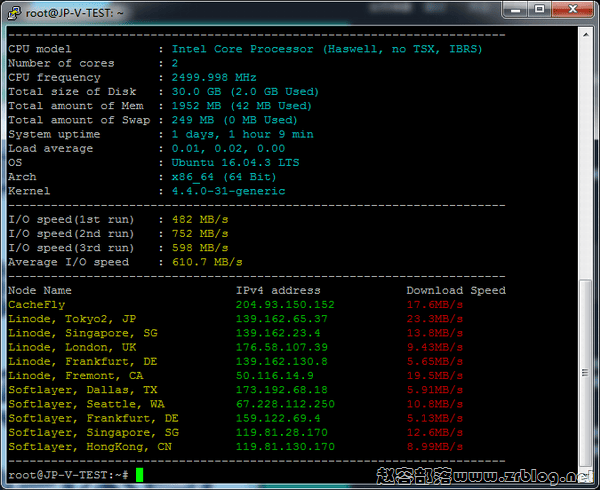Click the 'Linode, Frankfurt, DE' node name
This screenshot has height=490, width=600.
(83, 361)
